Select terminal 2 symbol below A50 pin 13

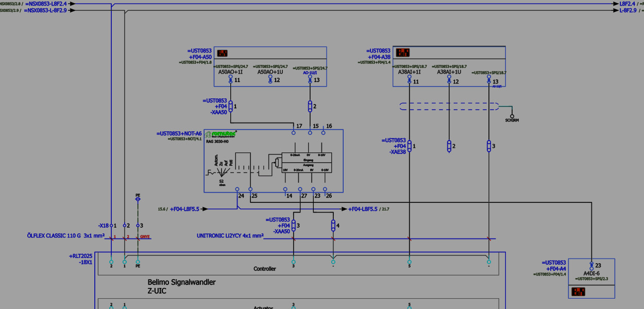point(310,106)
